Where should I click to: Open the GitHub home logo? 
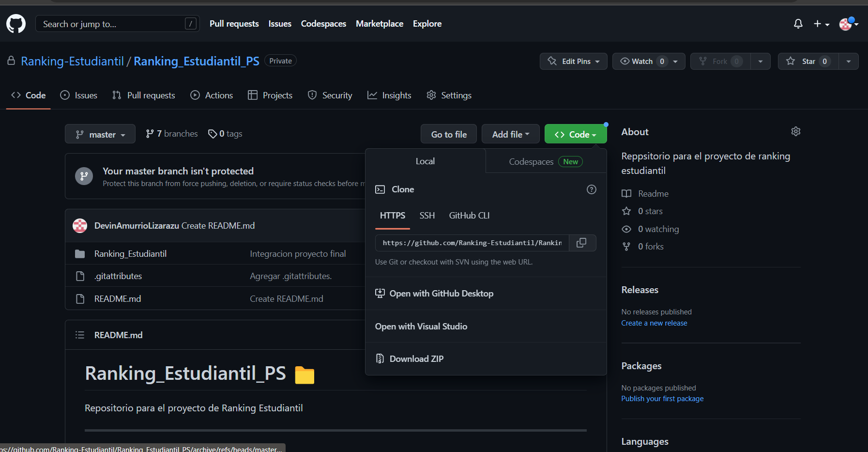(16, 24)
